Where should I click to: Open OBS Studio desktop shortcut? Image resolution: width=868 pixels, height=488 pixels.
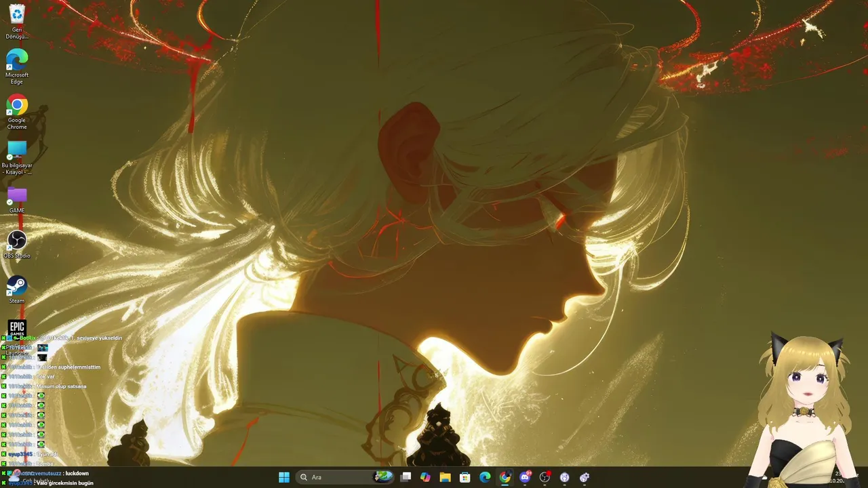click(x=17, y=245)
